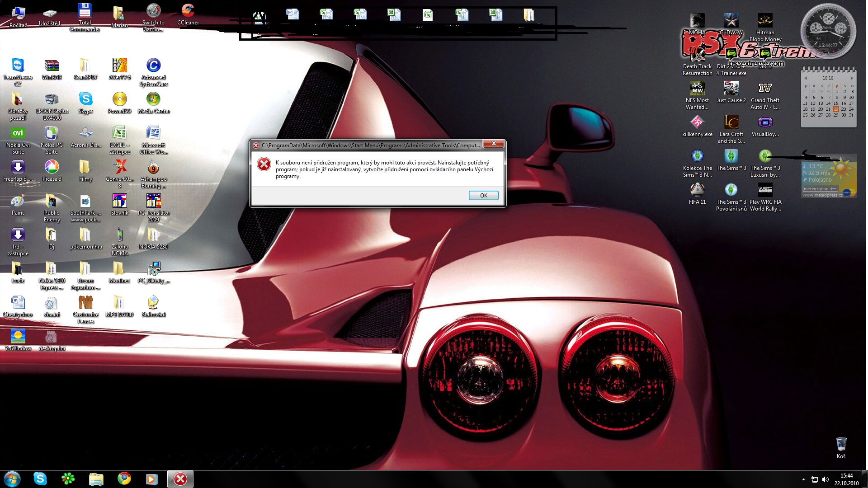Screen dimensions: 868x488
Task: Open the Just Cause 2 shortcut
Action: tap(731, 89)
